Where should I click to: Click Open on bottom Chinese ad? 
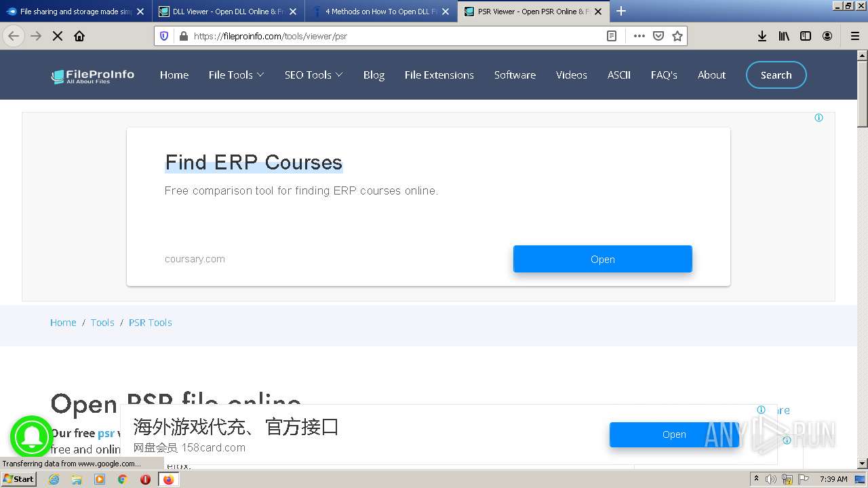[674, 434]
